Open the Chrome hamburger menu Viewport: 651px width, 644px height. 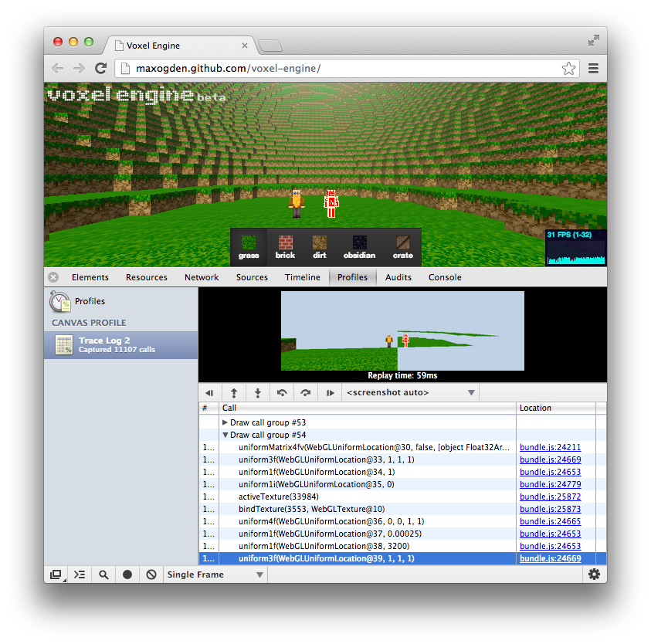[x=593, y=69]
